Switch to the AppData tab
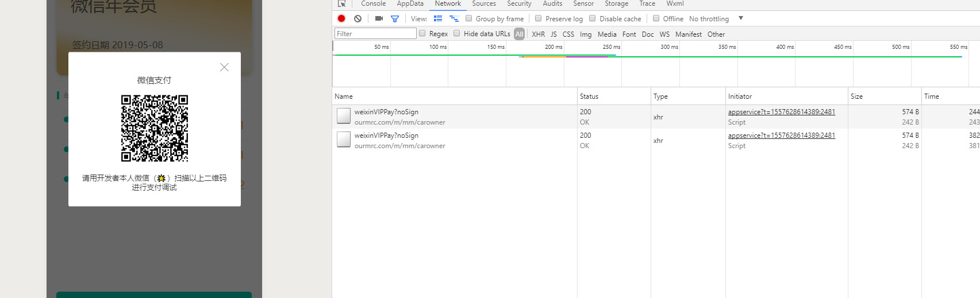The image size is (980, 298). (x=410, y=3)
